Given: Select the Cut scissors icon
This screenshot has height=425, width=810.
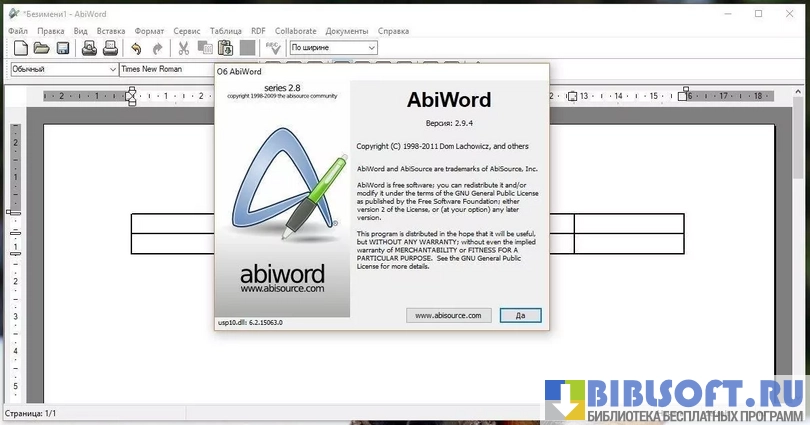Looking at the screenshot, I should point(184,48).
